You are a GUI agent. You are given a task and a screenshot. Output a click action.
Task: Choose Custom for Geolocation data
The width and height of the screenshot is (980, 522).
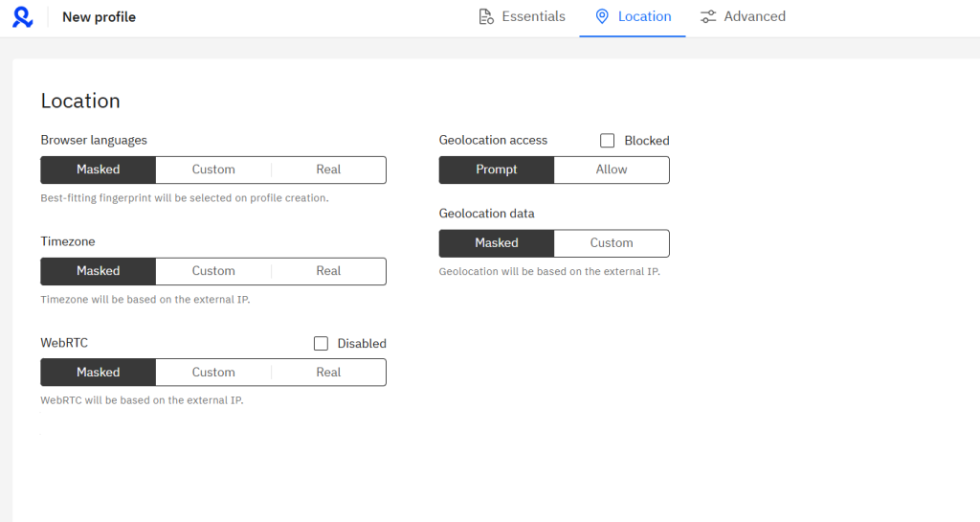pos(612,243)
